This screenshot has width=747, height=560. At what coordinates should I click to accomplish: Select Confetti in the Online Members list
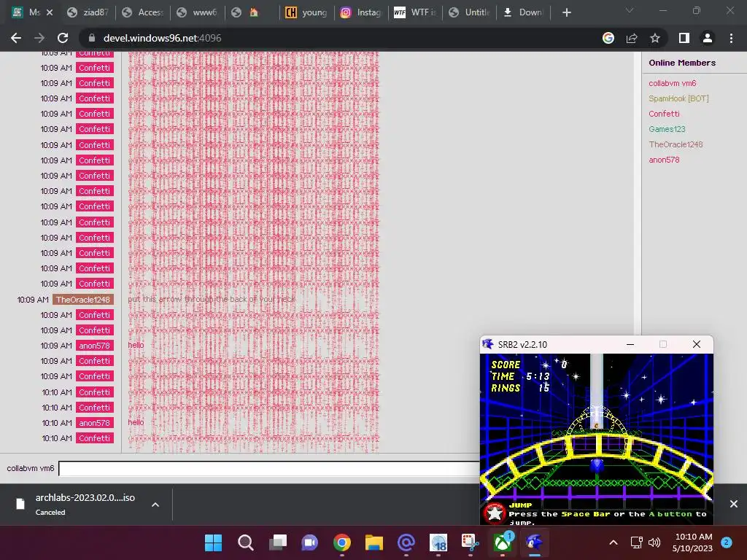click(x=664, y=114)
